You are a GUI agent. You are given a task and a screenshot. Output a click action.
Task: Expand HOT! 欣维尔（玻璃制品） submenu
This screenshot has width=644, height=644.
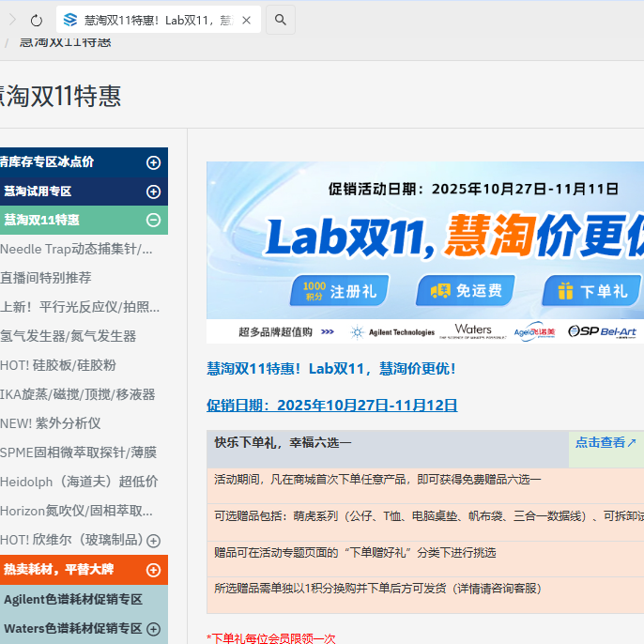point(153,541)
